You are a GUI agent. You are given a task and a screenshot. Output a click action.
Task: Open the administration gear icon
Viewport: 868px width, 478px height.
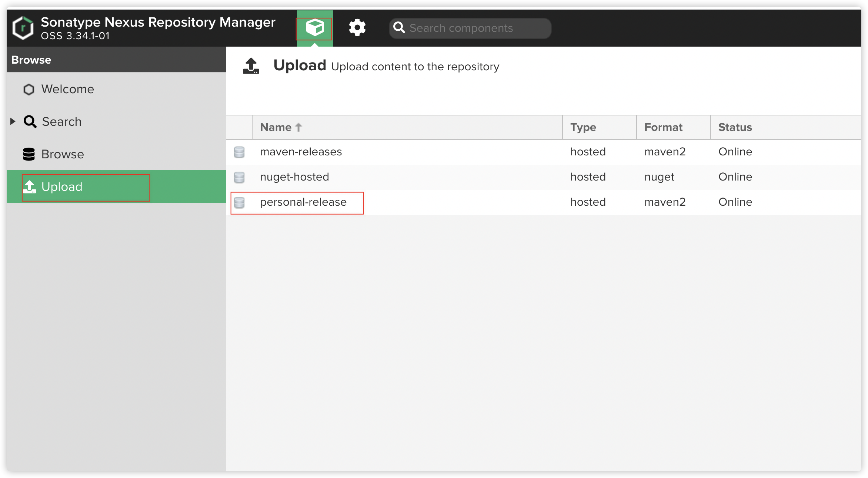click(357, 28)
